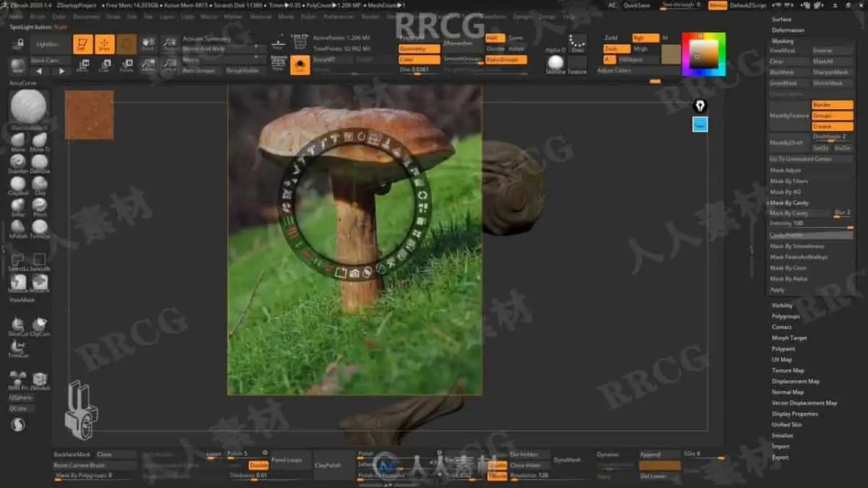Activate the Draw mode button
Image resolution: width=868 pixels, height=488 pixels.
[104, 44]
